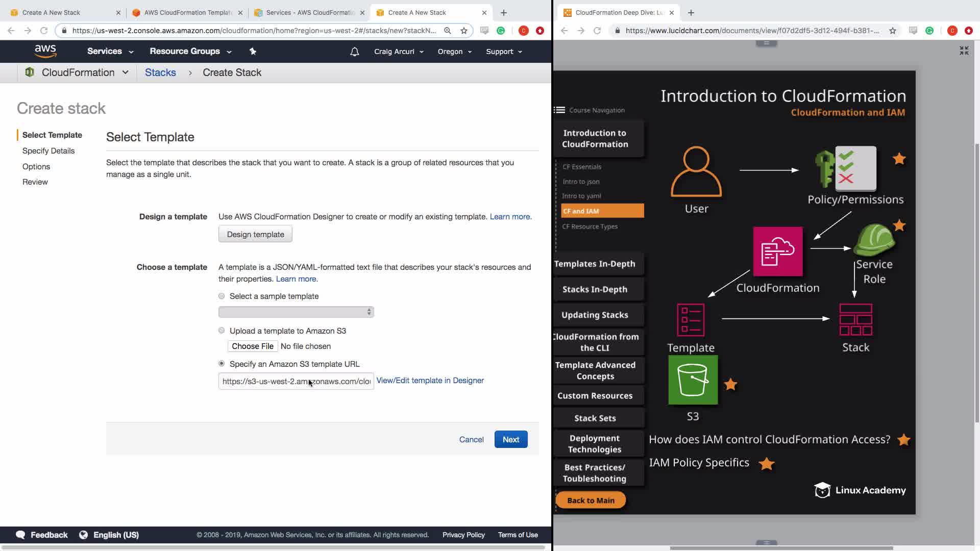Viewport: 980px width, 551px height.
Task: Click the pink CloudFormation icon in diagram
Action: [x=777, y=252]
